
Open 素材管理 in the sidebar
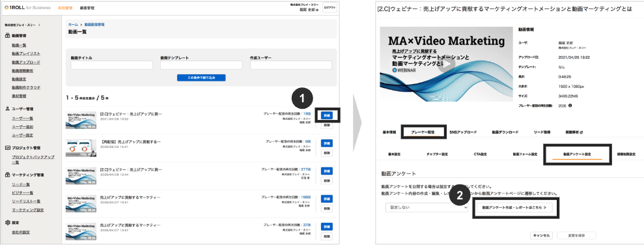coord(19,96)
